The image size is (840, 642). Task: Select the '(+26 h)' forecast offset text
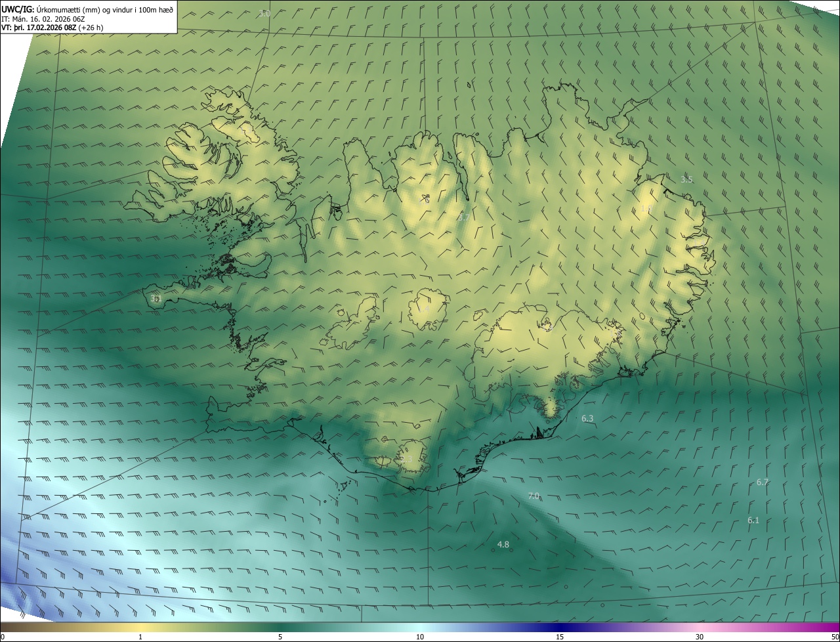(x=91, y=28)
